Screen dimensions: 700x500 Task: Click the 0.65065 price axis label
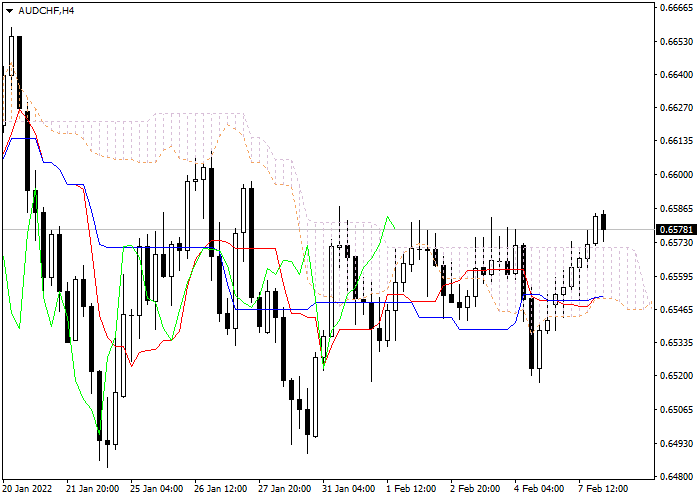point(676,409)
